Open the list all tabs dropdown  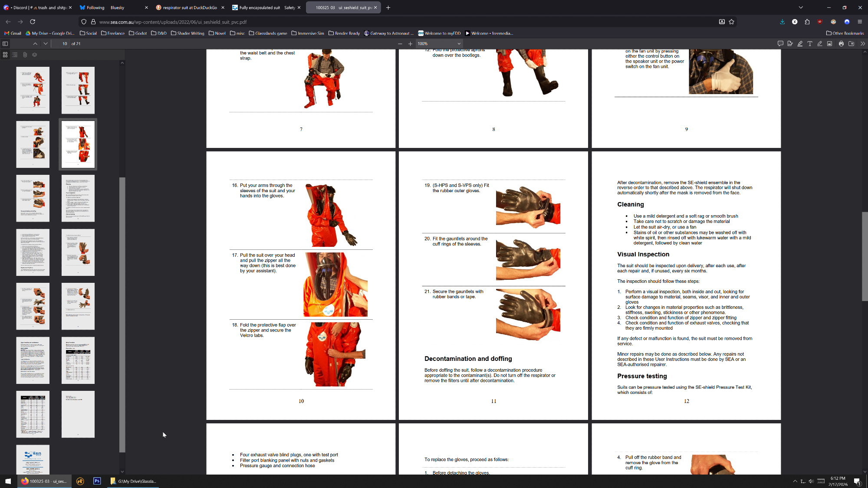pos(801,7)
